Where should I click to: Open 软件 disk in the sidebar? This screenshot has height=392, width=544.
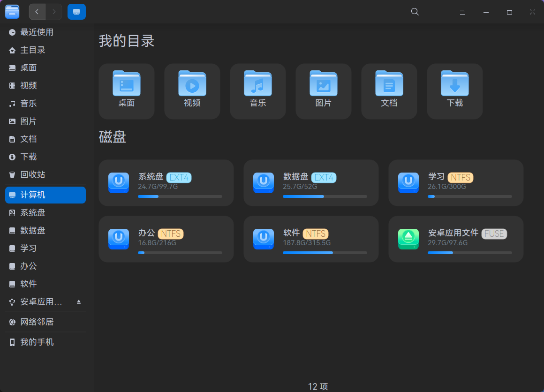[45, 284]
